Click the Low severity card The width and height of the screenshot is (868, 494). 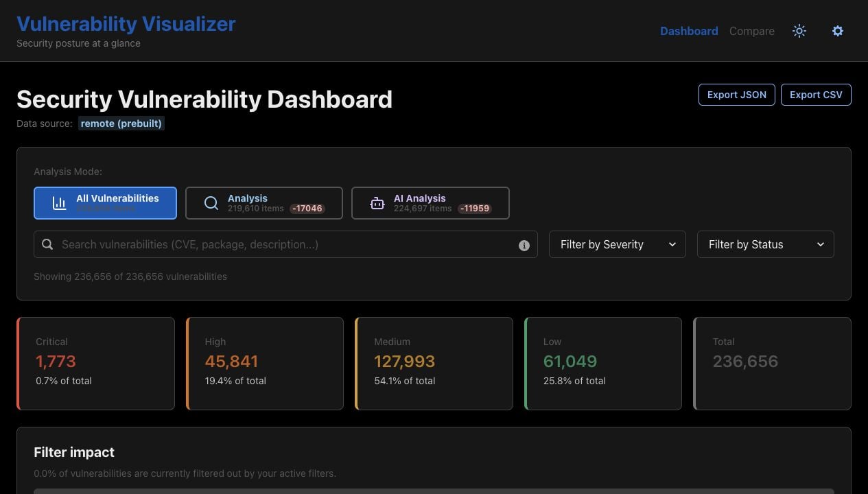603,364
